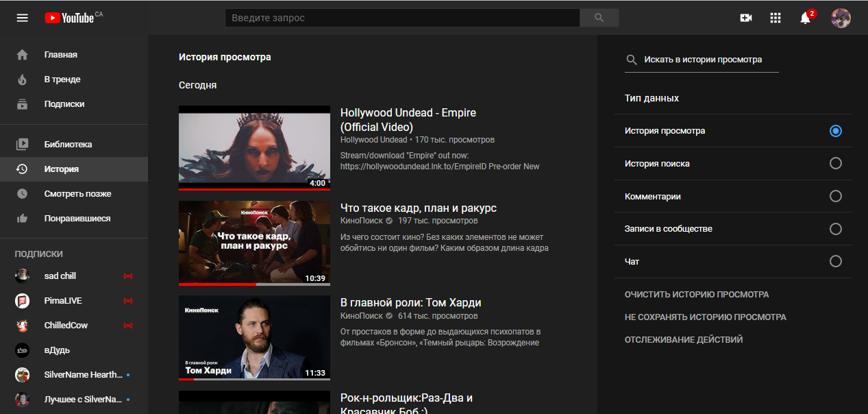Screen dimensions: 868x414
Task: Click ОЧИСТИТЬ ИСТОРИЮ ПРОСМОТРА
Action: click(696, 295)
